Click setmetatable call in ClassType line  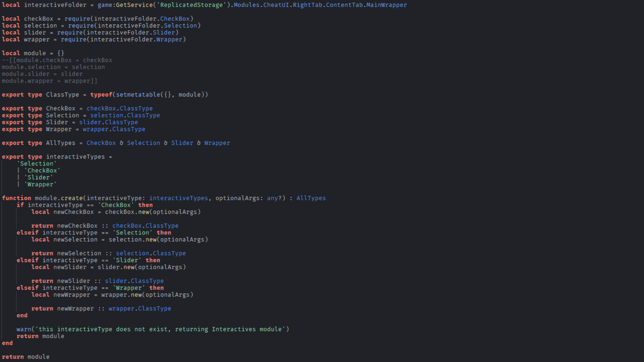click(x=138, y=95)
